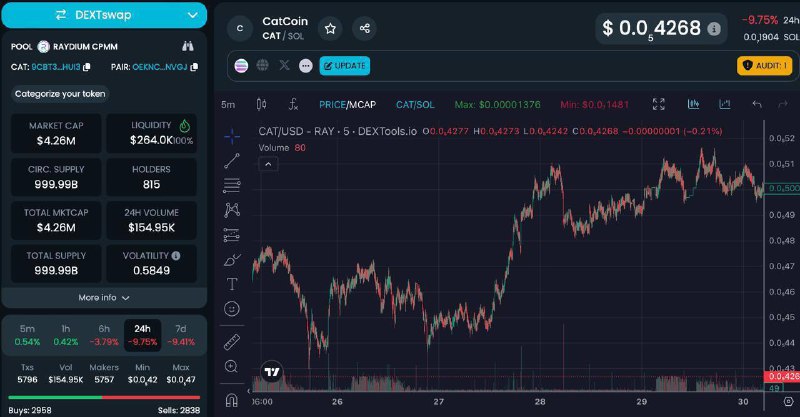The height and width of the screenshot is (417, 800).
Task: Select the zoom in tool
Action: coord(231,366)
